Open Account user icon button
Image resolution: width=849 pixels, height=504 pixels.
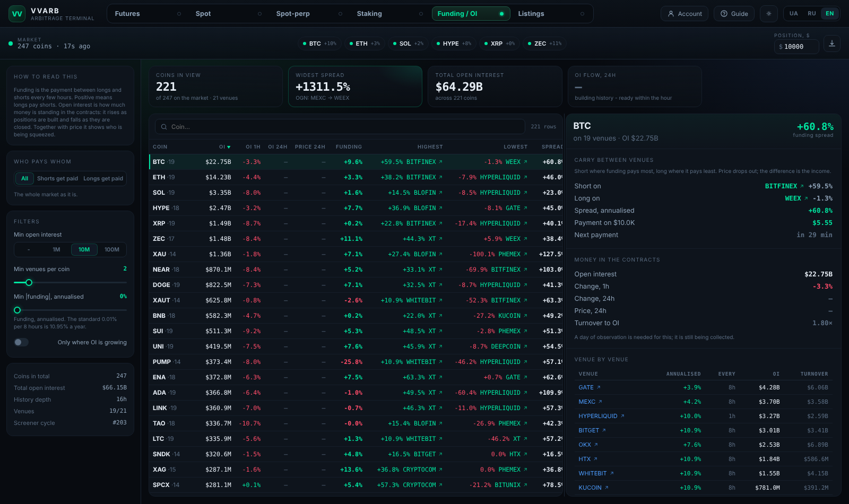[x=685, y=14]
